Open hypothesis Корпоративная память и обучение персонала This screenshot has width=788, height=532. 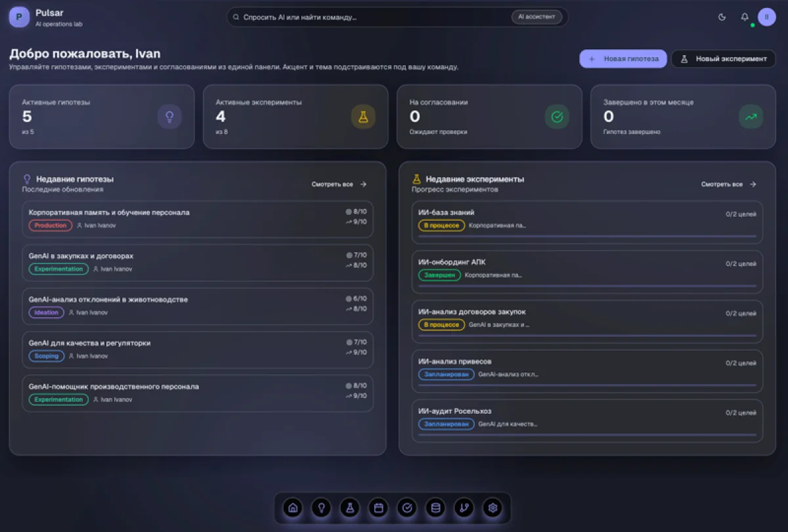(198, 219)
